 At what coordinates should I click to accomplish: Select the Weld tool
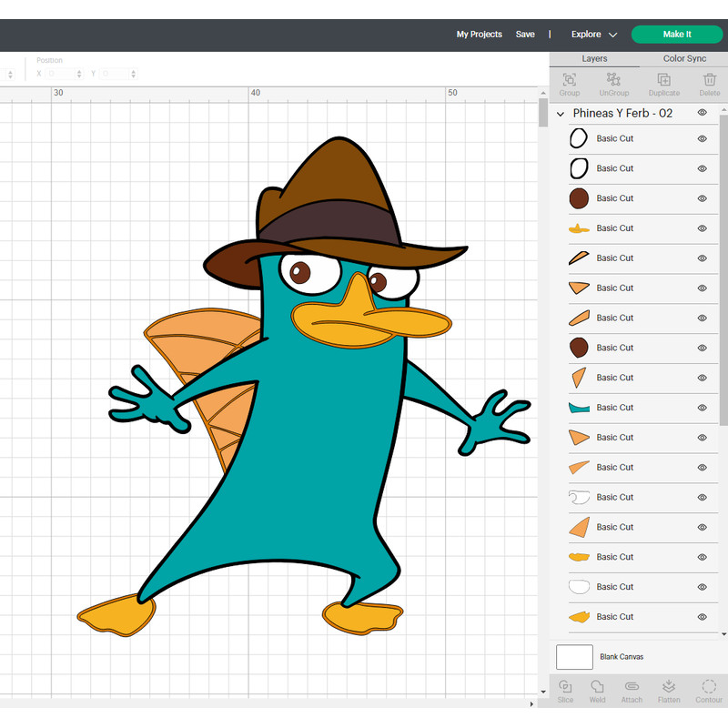pyautogui.click(x=598, y=690)
